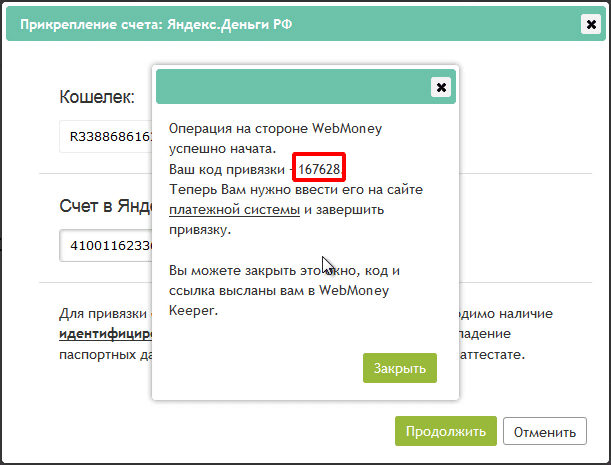This screenshot has width=611, height=465.
Task: Select the binding code 167628 text
Action: click(x=319, y=169)
